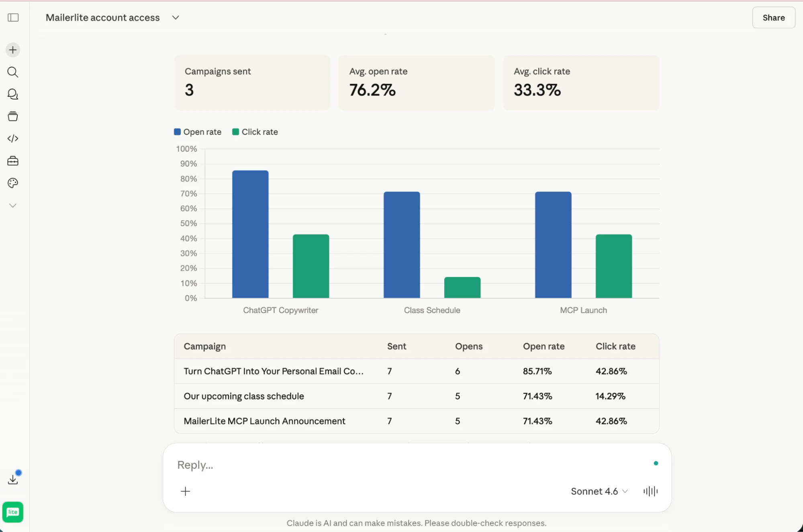
Task: Toggle the sidebar panel icon
Action: [x=13, y=18]
